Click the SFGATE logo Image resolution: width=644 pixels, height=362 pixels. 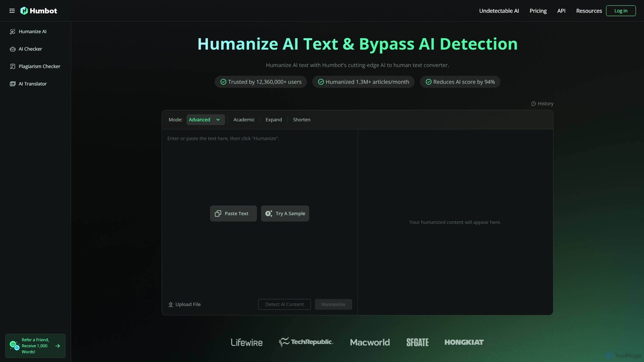coord(418,342)
